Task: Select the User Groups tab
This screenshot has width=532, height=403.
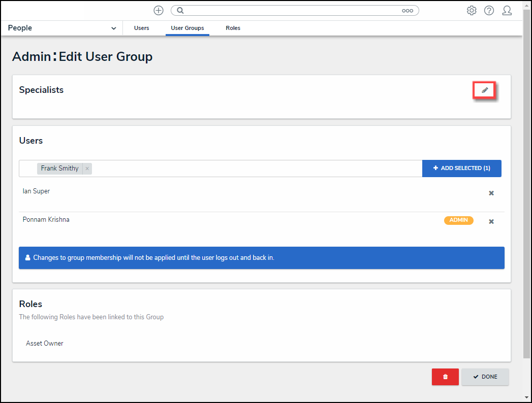Action: [x=187, y=28]
